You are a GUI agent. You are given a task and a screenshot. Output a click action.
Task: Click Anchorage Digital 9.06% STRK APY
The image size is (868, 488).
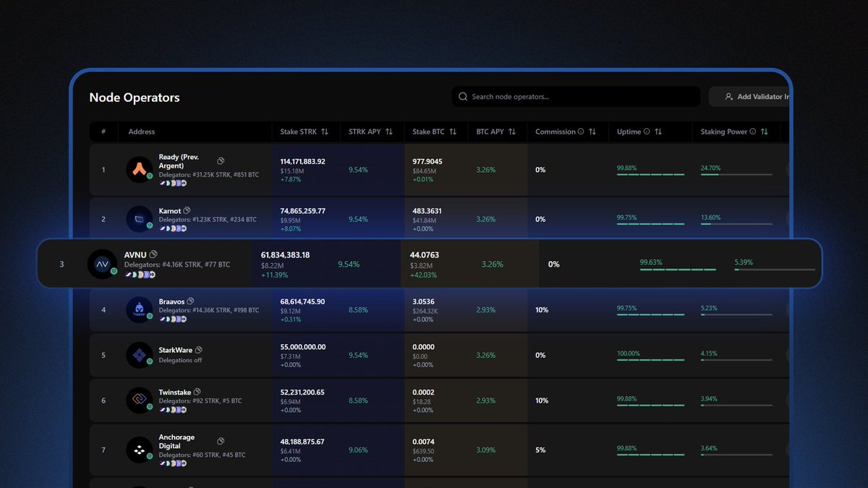(x=358, y=450)
